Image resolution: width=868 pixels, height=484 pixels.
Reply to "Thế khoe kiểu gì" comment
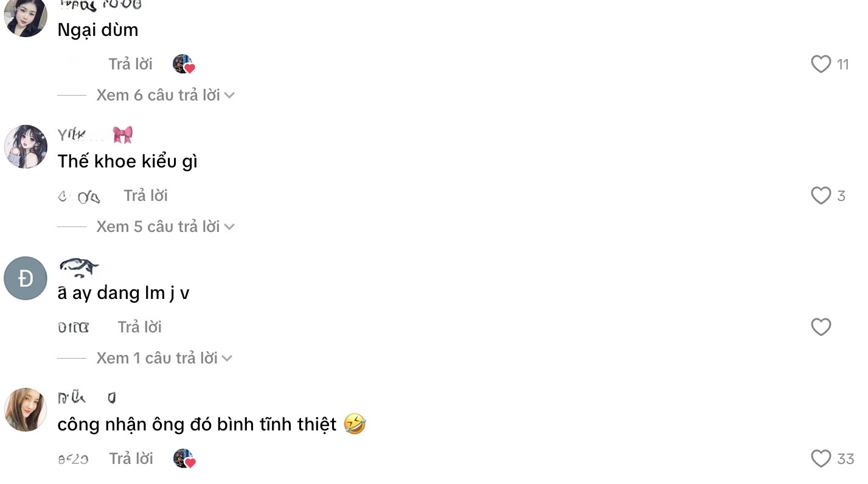point(145,195)
